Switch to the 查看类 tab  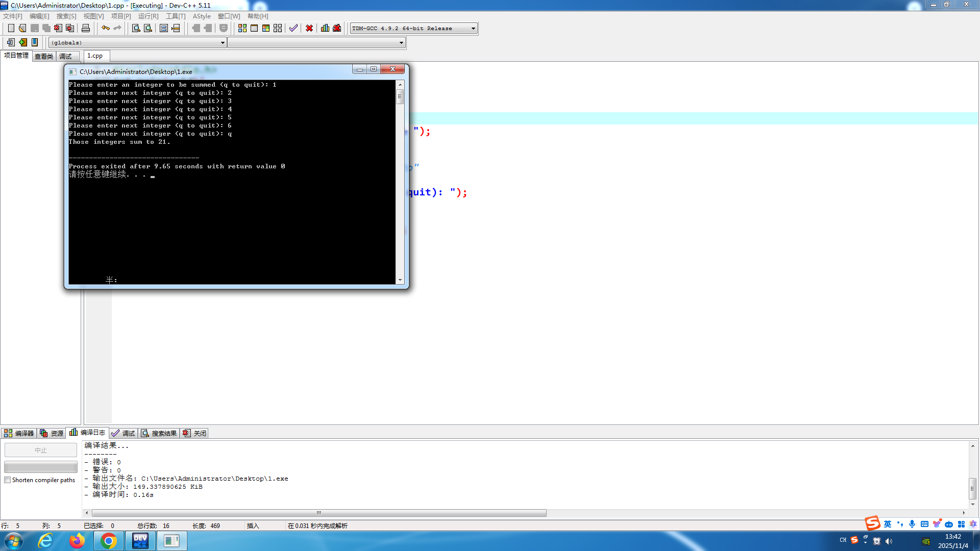click(x=44, y=56)
